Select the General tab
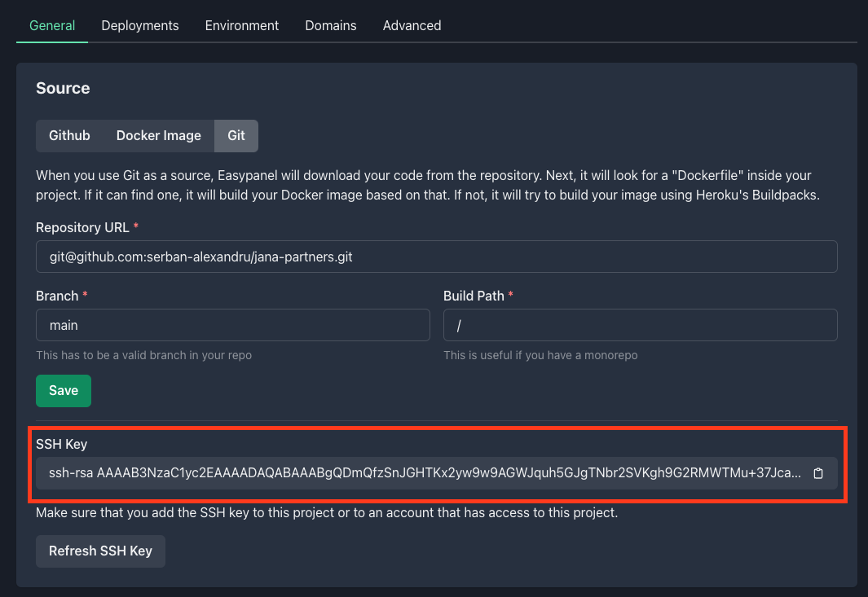 pos(51,25)
